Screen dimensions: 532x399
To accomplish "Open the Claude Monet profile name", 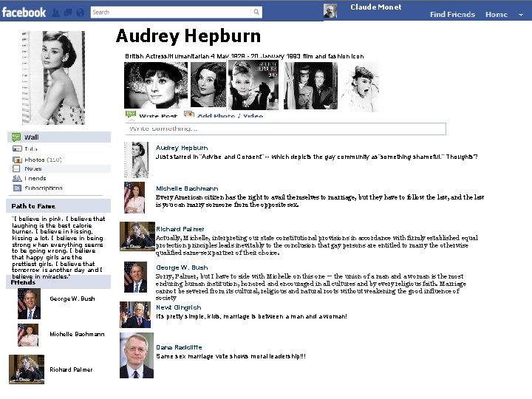I will [376, 7].
